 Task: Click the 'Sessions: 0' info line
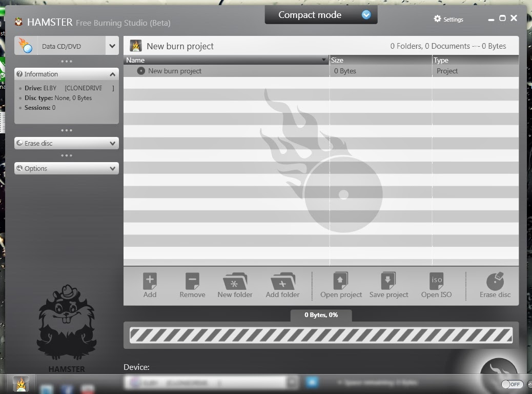tap(39, 108)
